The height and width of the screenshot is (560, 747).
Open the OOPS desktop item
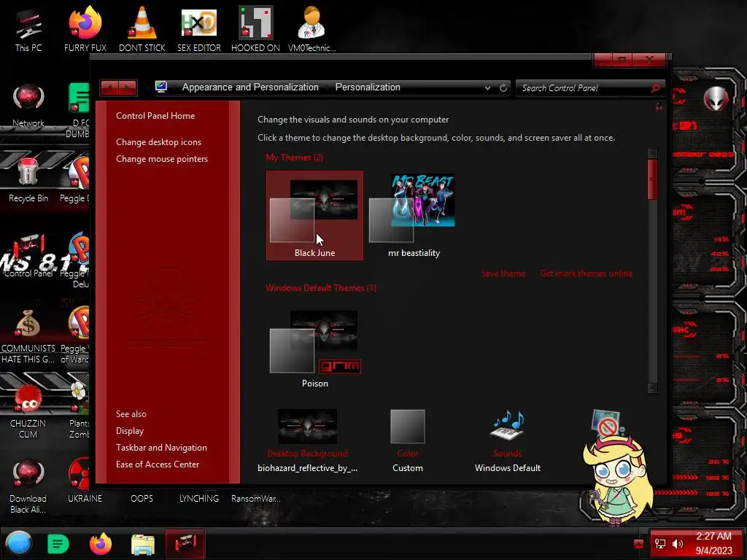[x=142, y=498]
